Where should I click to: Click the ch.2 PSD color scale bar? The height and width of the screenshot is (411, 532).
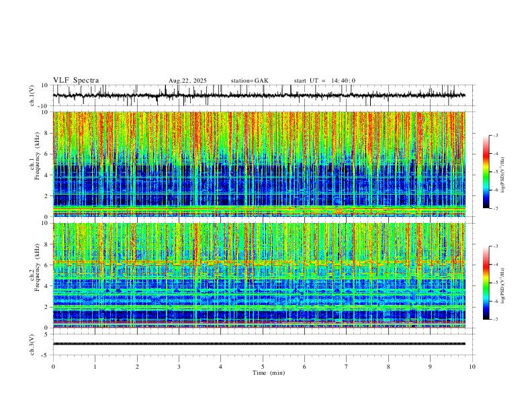pos(486,283)
